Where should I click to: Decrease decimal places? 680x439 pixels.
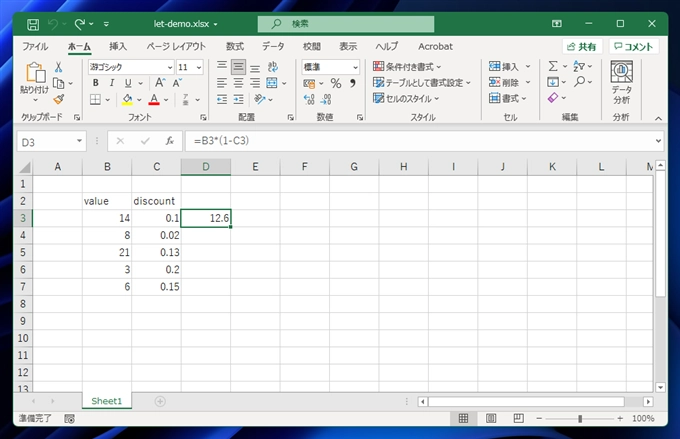[326, 99]
